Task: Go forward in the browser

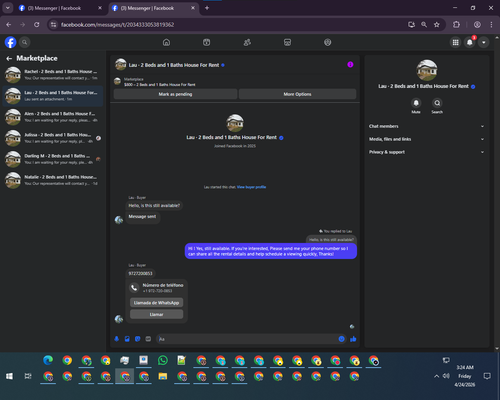Action: tap(22, 25)
